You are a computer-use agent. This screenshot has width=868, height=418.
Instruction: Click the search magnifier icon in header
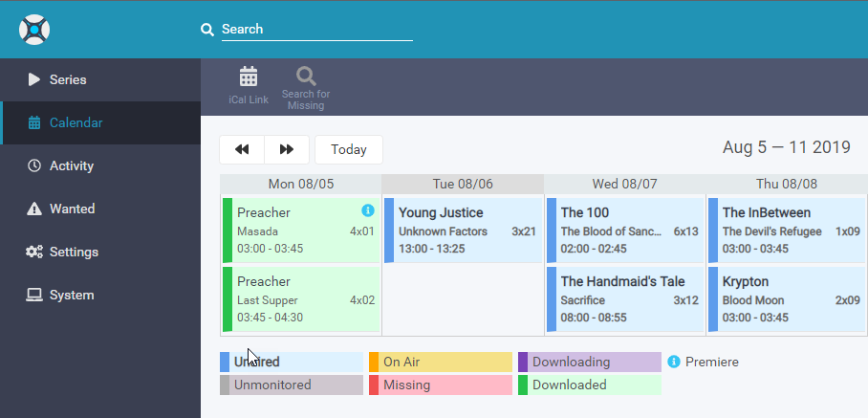[x=206, y=30]
